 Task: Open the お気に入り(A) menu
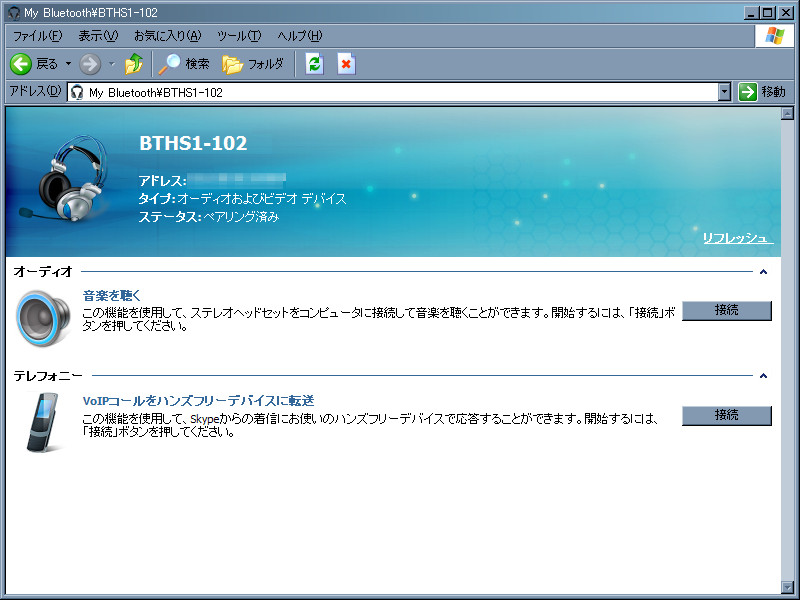point(167,36)
